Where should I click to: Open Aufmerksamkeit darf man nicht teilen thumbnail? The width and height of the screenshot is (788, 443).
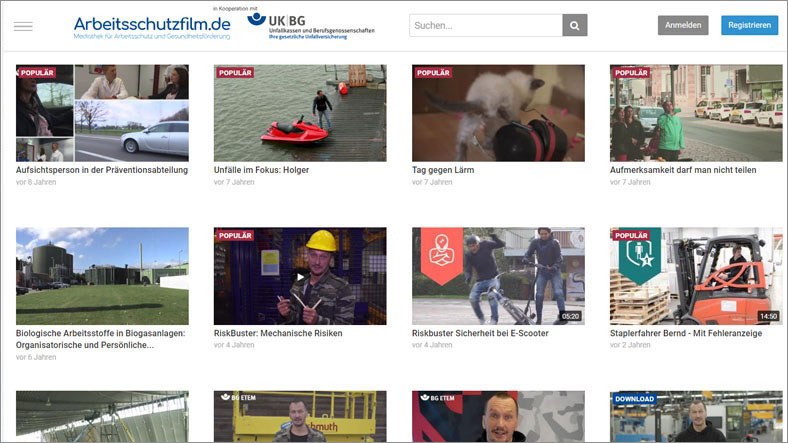[x=696, y=114]
